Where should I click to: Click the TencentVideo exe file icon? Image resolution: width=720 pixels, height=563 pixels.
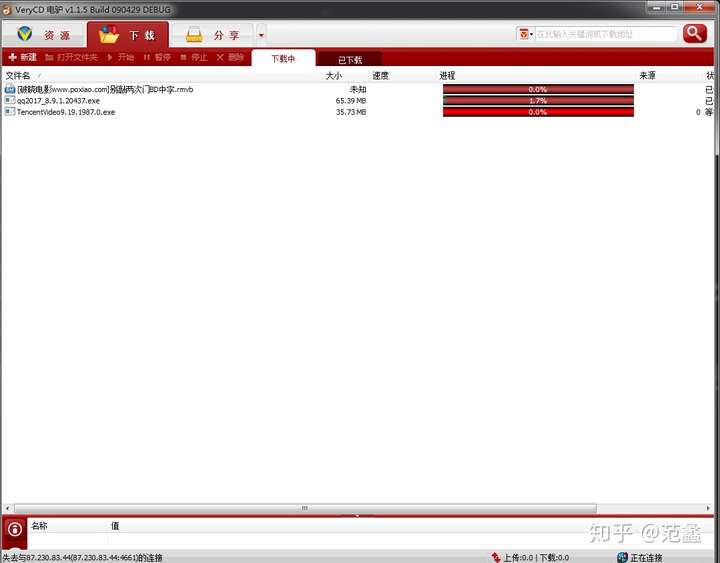(x=10, y=112)
